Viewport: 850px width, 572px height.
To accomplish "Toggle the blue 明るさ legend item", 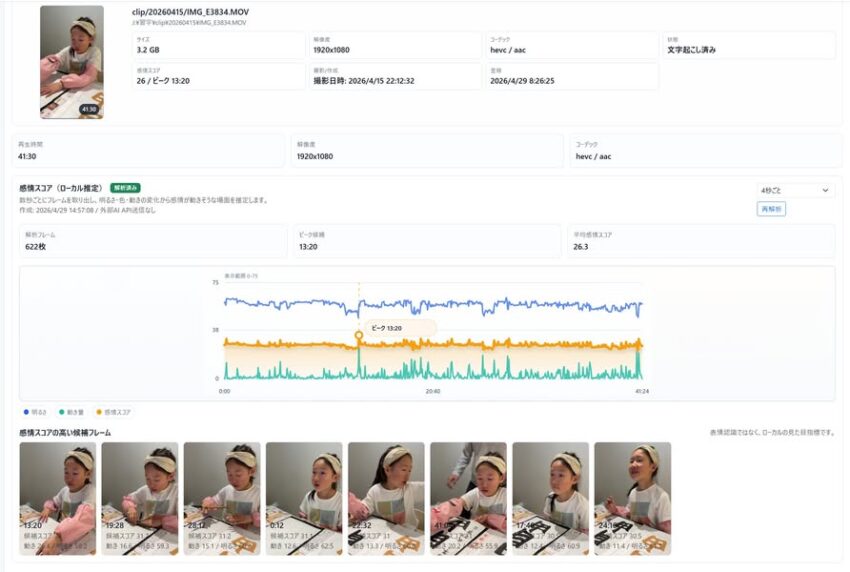I will (35, 412).
